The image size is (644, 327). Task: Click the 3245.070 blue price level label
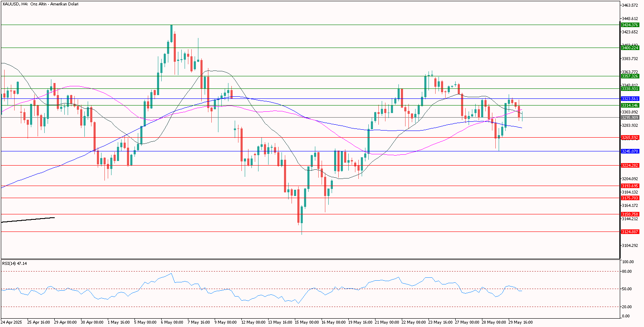630,151
